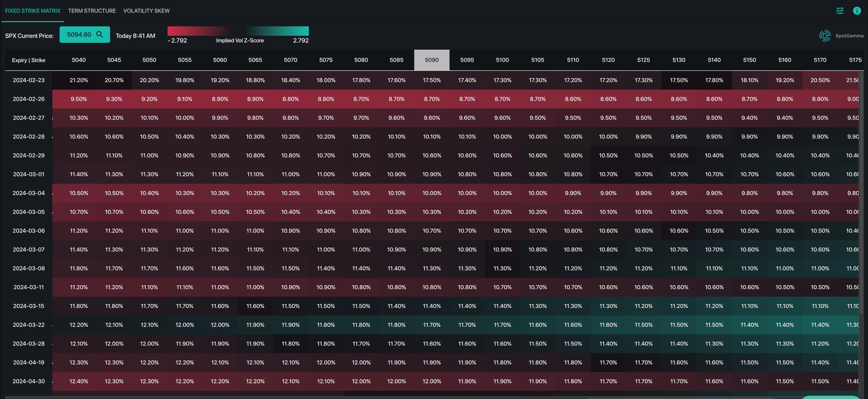Click the 2024-04-30 expiry row label
Screen dimensions: 868x399
29,381
